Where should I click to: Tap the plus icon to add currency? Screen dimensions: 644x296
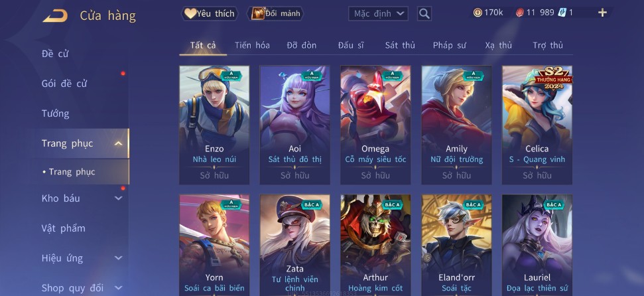602,13
